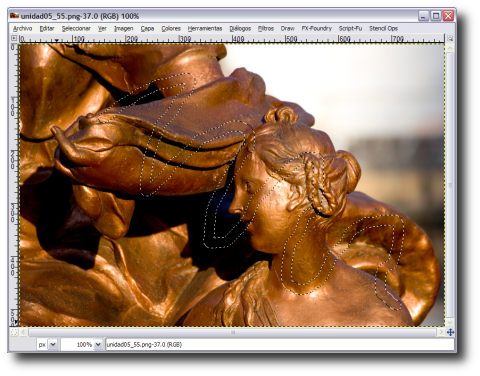Click the horizontal scrollbar left arrow
This screenshot has height=376, width=480.
pos(23,332)
